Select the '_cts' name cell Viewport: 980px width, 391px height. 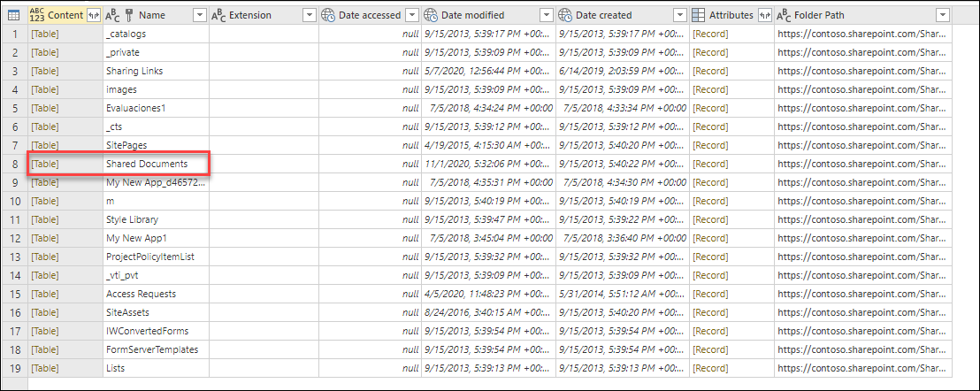(x=156, y=126)
